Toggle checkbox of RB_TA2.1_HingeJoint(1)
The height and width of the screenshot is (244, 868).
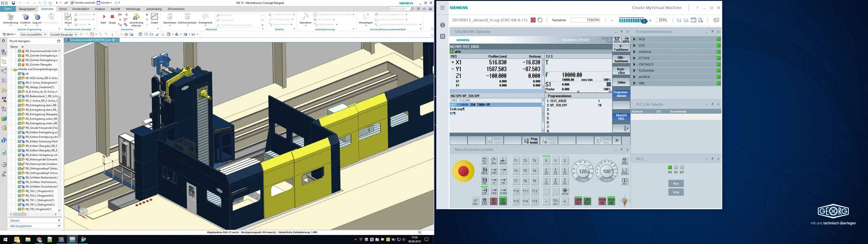click(x=19, y=191)
